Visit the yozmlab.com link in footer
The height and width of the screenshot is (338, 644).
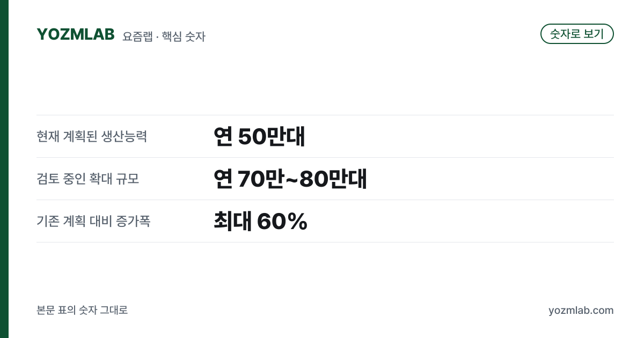581,310
